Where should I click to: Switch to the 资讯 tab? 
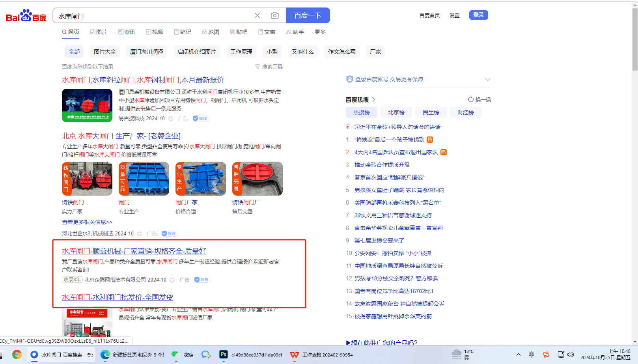click(127, 32)
